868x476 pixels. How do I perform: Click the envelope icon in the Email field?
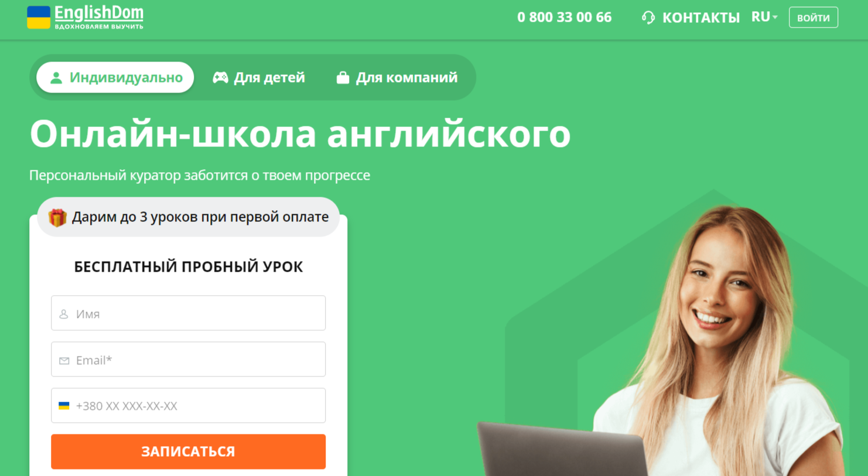(x=64, y=361)
